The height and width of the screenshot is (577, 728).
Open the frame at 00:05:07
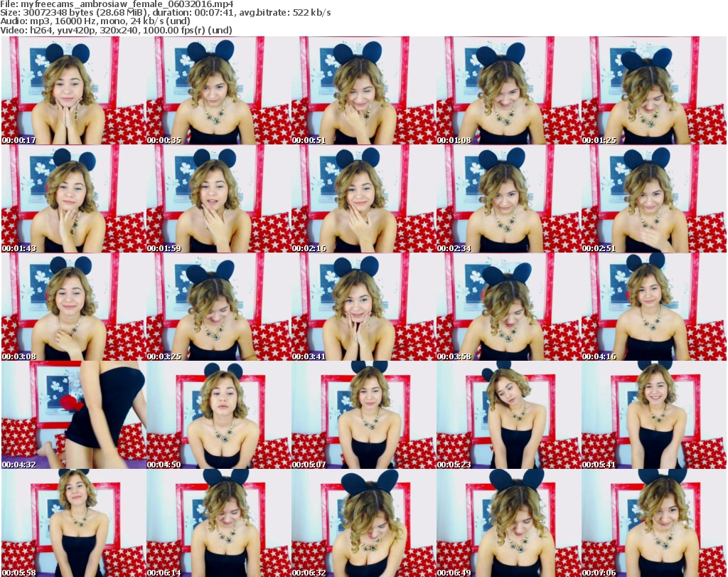[x=363, y=415]
